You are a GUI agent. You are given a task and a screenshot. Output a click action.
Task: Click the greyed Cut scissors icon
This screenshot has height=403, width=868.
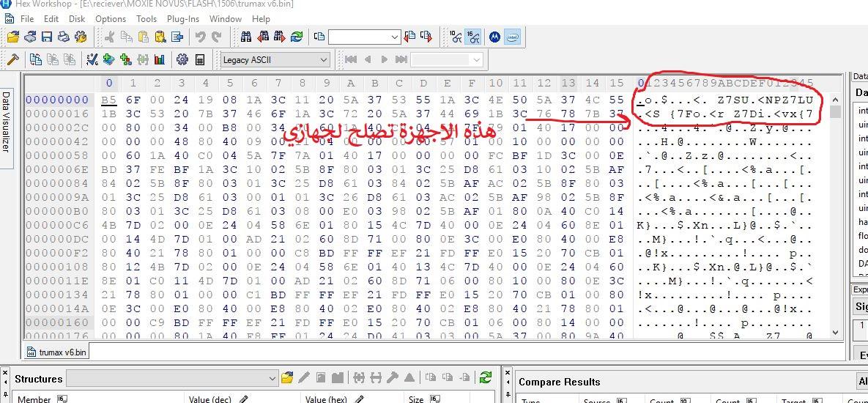pyautogui.click(x=109, y=37)
